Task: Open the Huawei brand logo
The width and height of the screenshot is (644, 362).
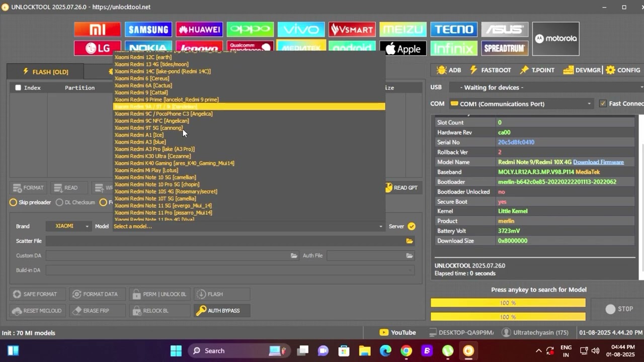Action: [x=199, y=30]
